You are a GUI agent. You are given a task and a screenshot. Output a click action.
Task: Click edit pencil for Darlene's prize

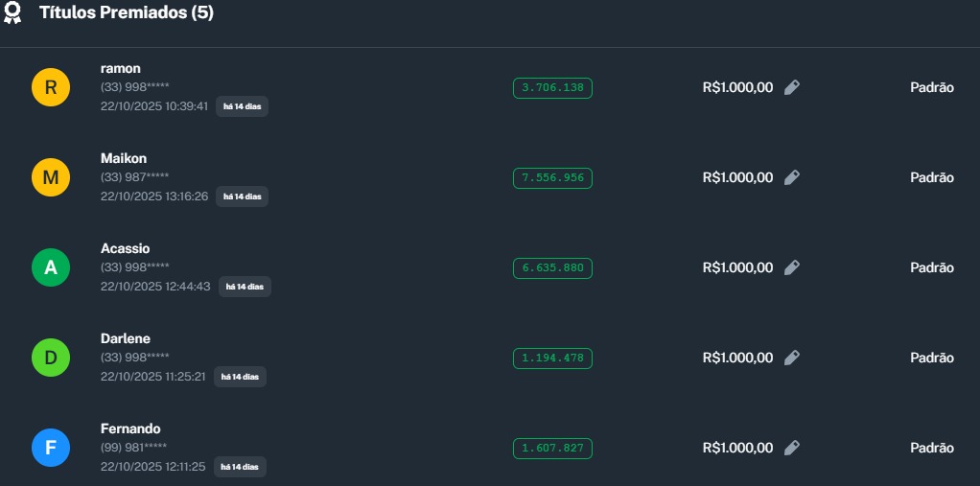791,358
